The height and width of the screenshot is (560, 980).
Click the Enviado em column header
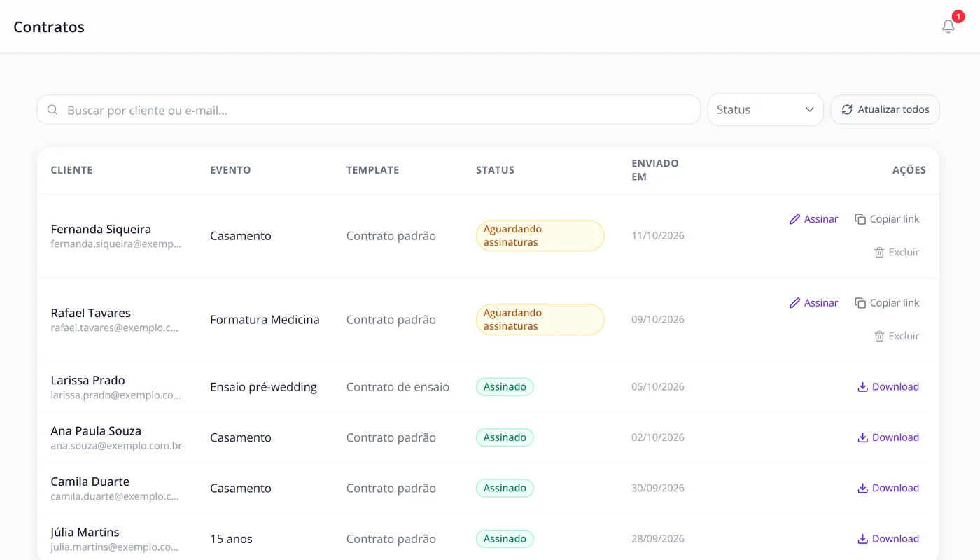655,170
